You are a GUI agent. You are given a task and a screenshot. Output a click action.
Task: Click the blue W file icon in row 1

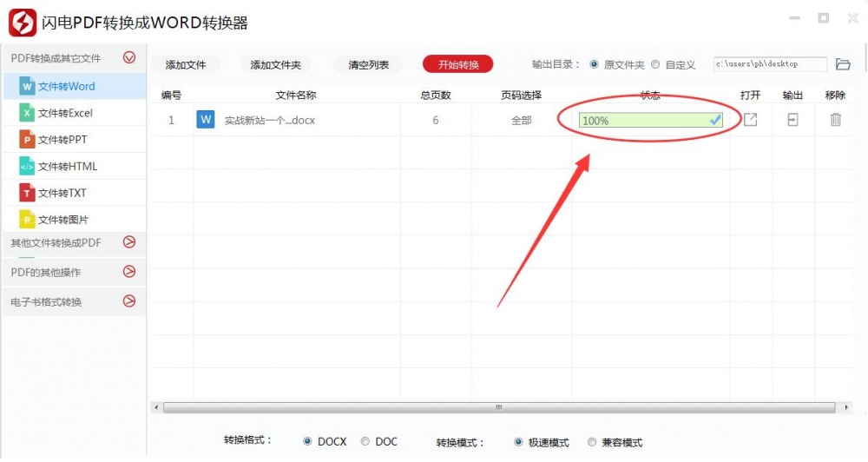coord(206,119)
